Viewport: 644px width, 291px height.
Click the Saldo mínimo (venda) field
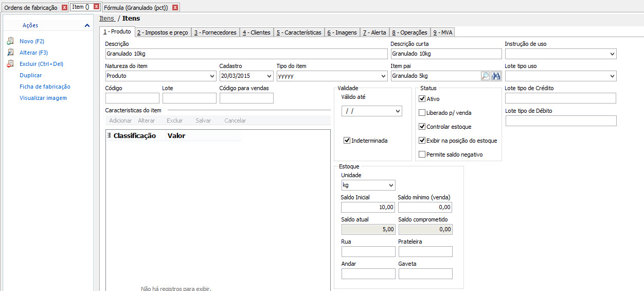pos(425,207)
